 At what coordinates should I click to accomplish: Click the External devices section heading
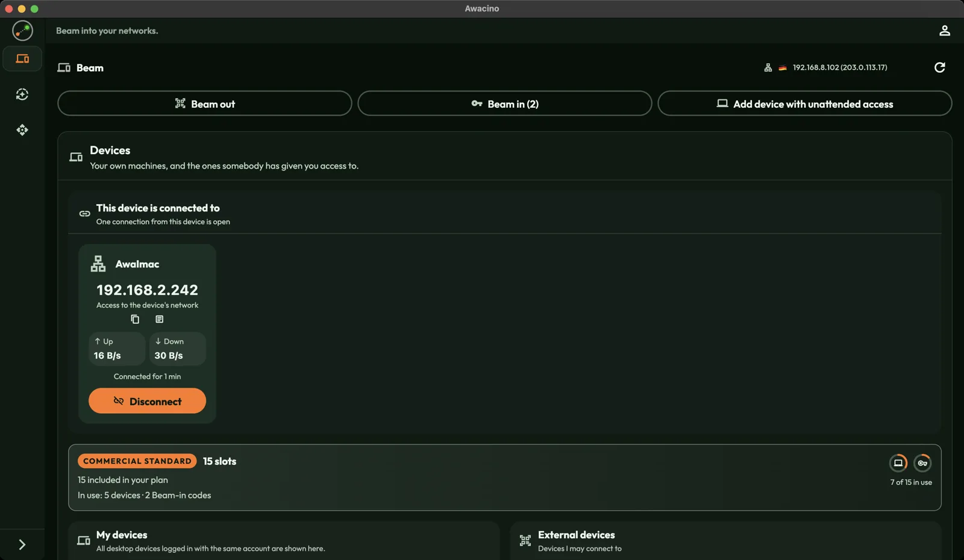[576, 535]
